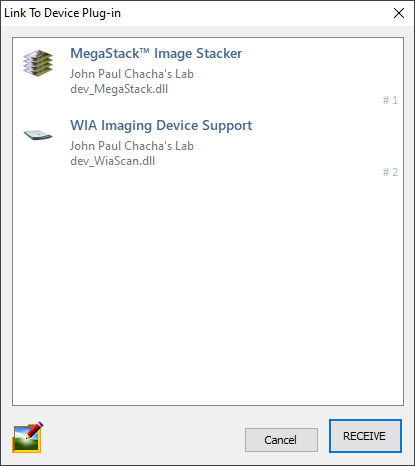Click John Paul Chacha's Lab under MegaStack
The height and width of the screenshot is (466, 415).
point(132,74)
